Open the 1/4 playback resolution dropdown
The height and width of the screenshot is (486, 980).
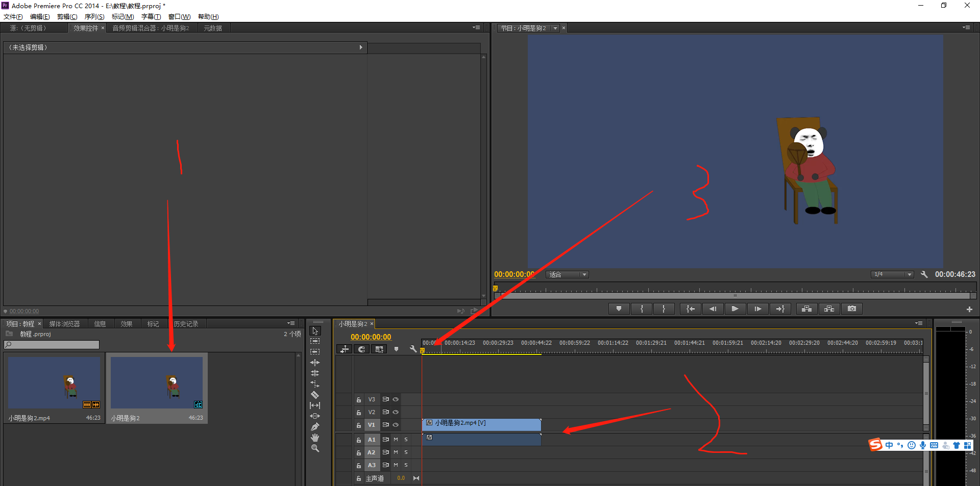click(x=892, y=274)
